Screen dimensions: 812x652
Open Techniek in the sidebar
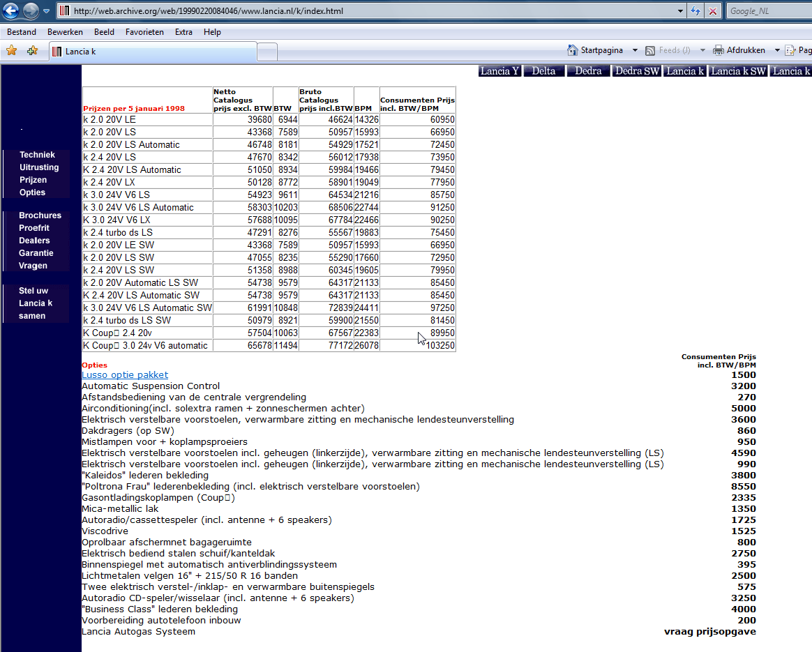point(37,155)
